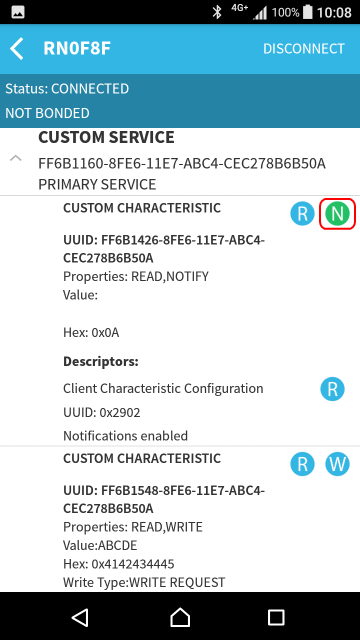The image size is (360, 640).
Task: Open Android recent apps overview
Action: tap(276, 617)
